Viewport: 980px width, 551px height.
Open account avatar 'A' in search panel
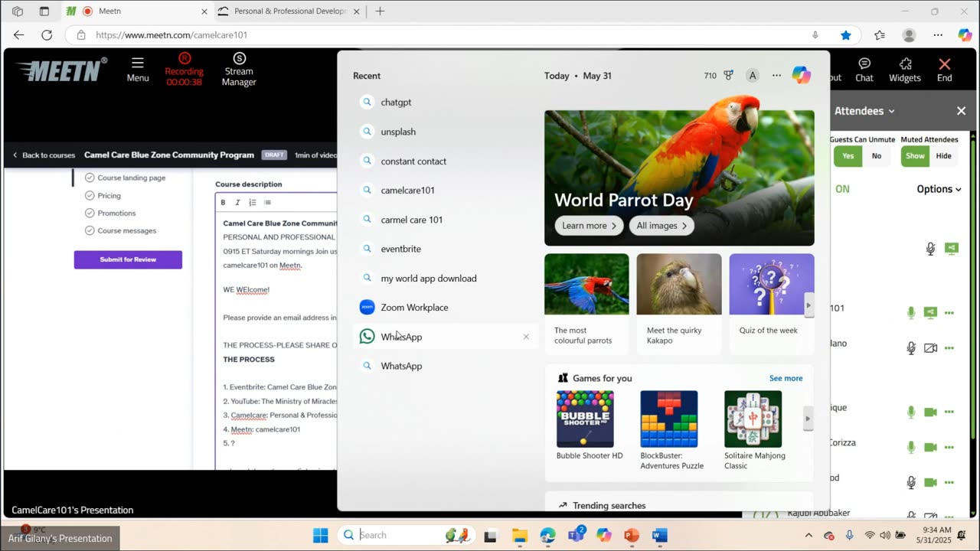point(753,75)
